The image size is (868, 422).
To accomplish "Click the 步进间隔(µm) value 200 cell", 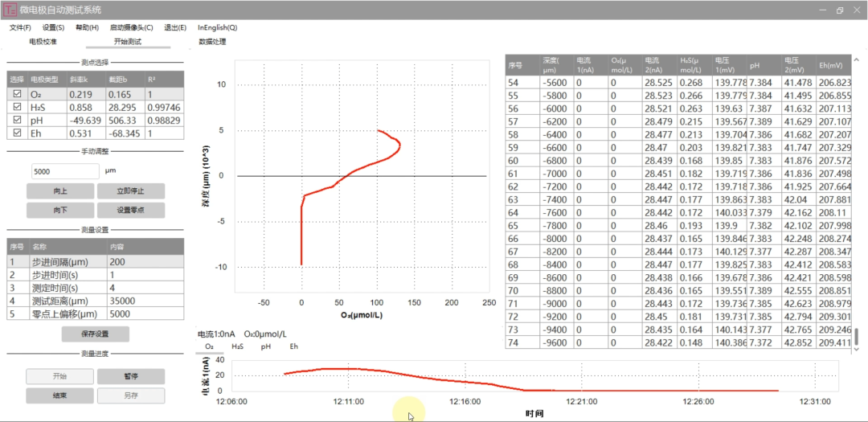I will (145, 261).
